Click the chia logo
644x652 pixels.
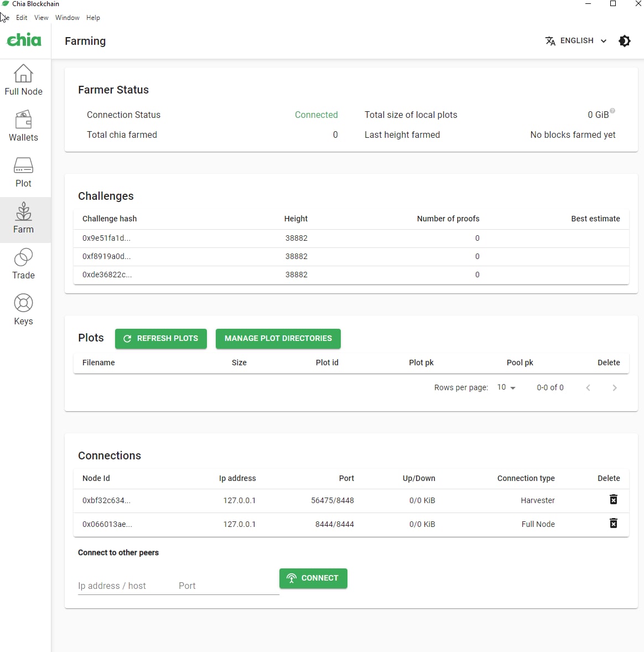[x=24, y=40]
